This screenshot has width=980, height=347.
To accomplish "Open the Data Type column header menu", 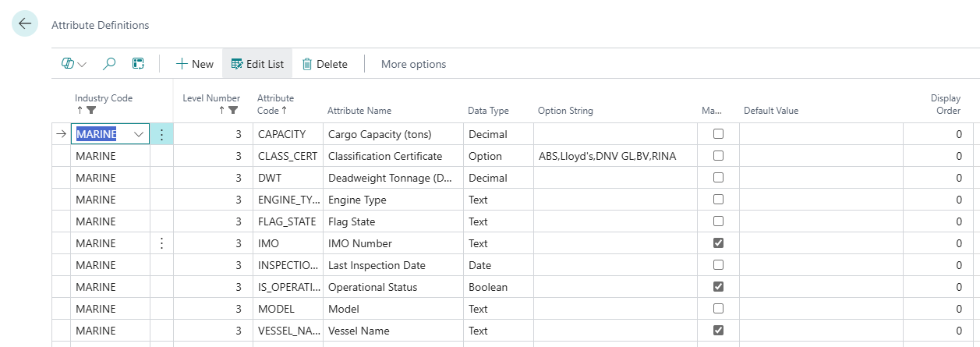I will (488, 111).
